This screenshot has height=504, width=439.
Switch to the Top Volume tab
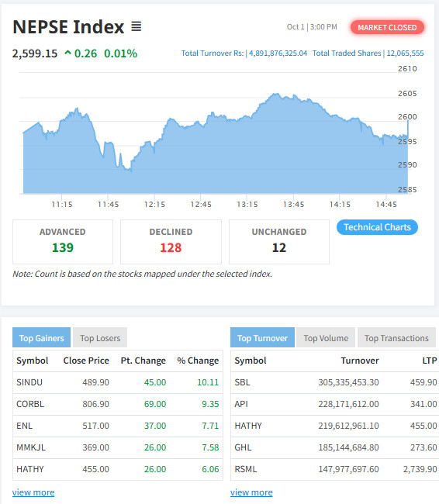pos(326,338)
